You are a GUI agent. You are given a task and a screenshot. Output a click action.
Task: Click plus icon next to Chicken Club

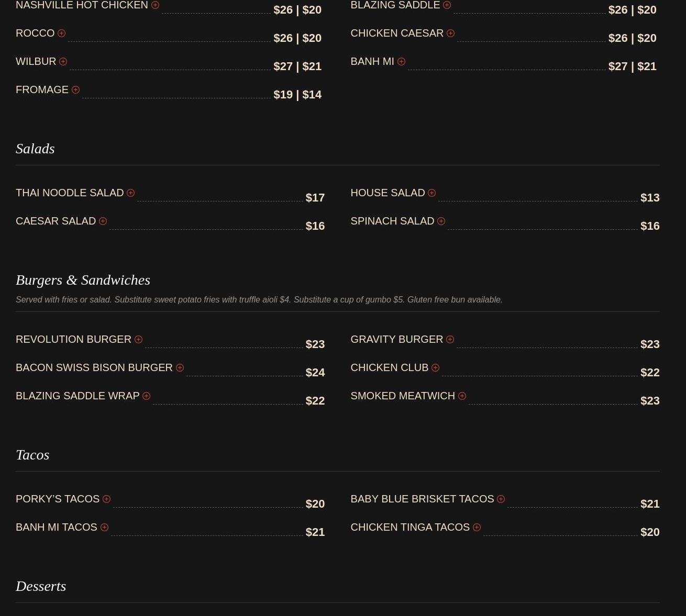tap(435, 368)
